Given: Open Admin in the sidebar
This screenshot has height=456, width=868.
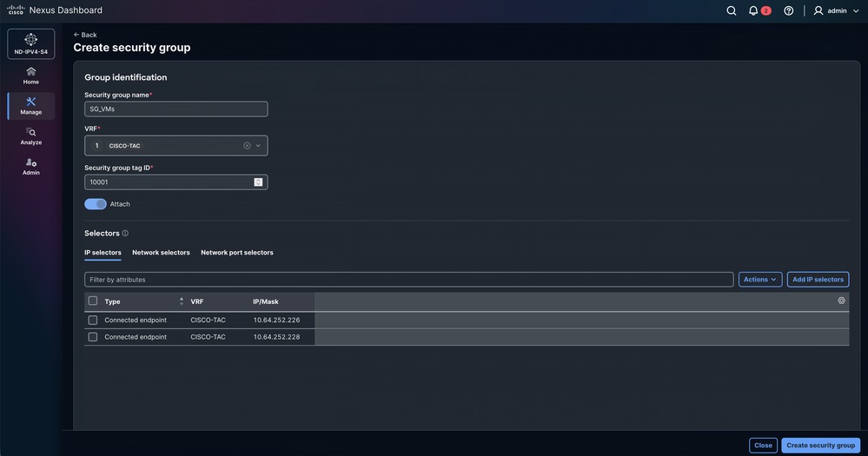Looking at the screenshot, I should point(31,167).
